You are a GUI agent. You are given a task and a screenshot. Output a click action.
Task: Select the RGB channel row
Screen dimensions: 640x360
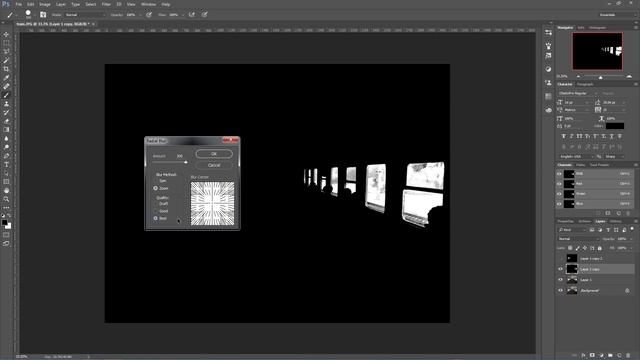(x=595, y=174)
